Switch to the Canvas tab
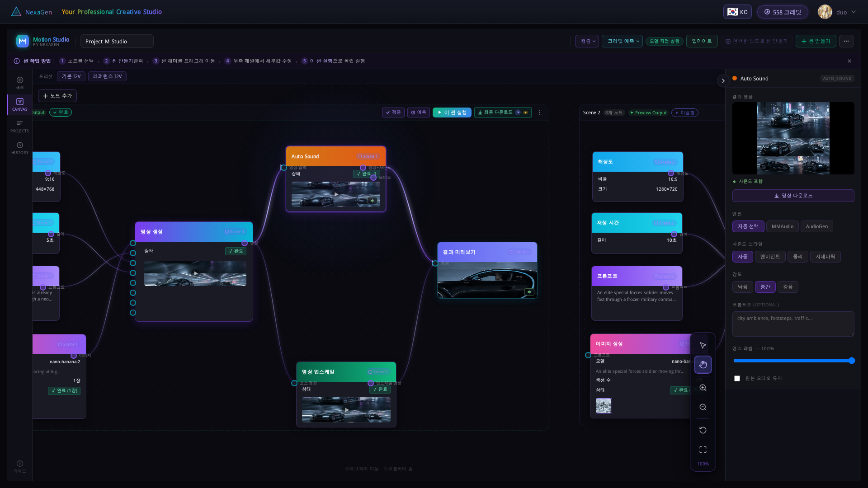This screenshot has height=488, width=868. [20, 105]
